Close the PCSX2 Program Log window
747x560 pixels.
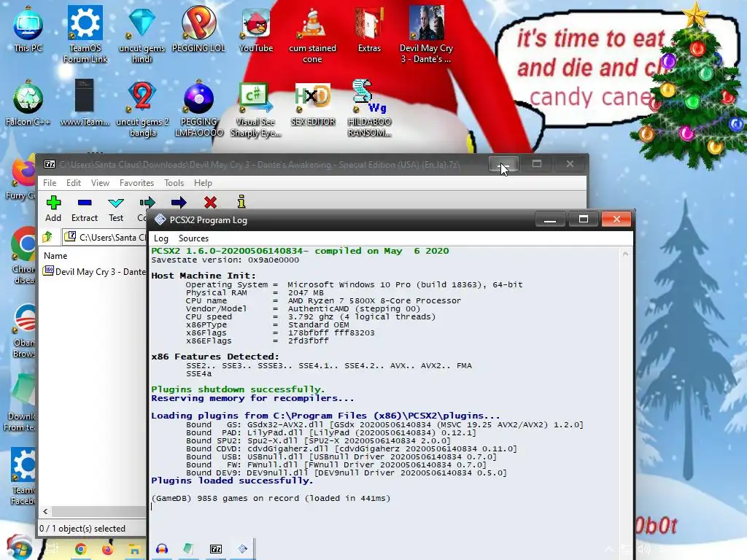coord(616,219)
